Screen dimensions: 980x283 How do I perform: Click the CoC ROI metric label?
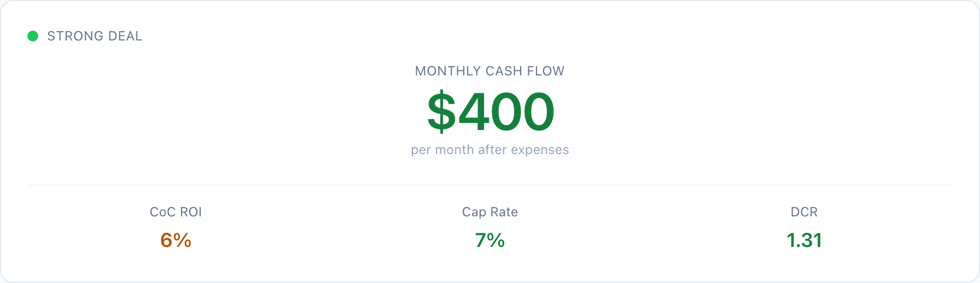click(176, 212)
